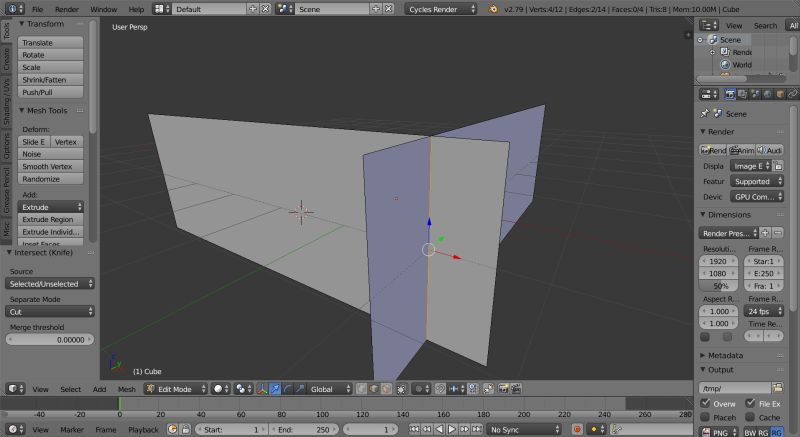Open the Mesh menu in 3D header
Screen dimensions: 800x437
tap(127, 389)
